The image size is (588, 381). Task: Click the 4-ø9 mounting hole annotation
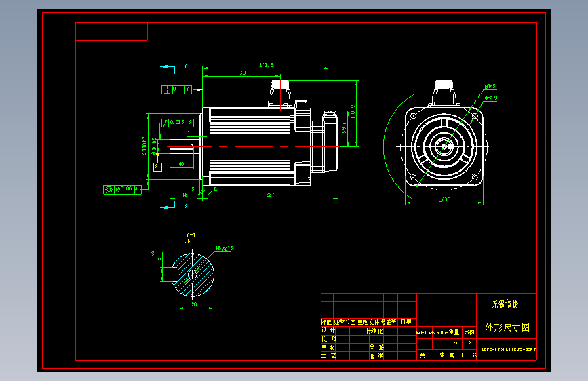pos(491,98)
